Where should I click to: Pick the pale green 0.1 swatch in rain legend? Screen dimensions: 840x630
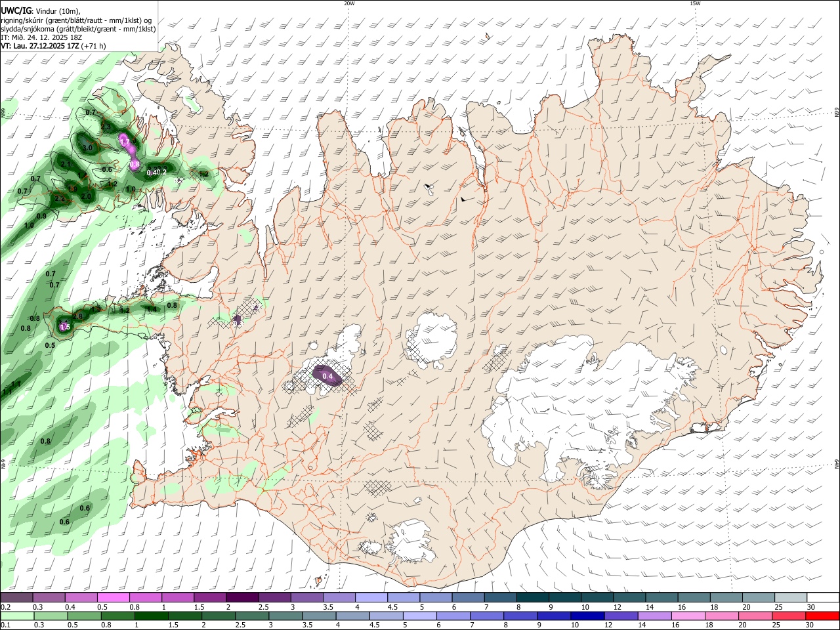16,616
